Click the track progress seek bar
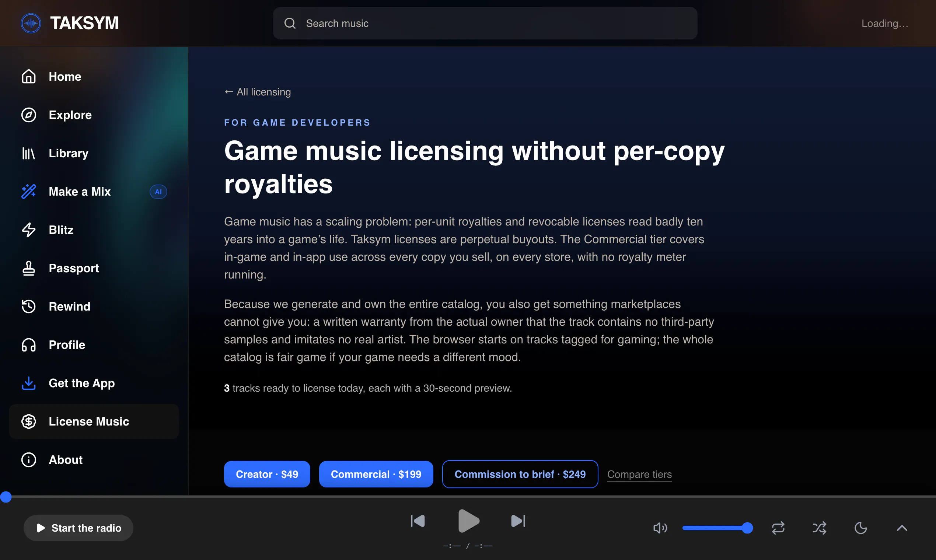The width and height of the screenshot is (936, 560). pos(468,497)
